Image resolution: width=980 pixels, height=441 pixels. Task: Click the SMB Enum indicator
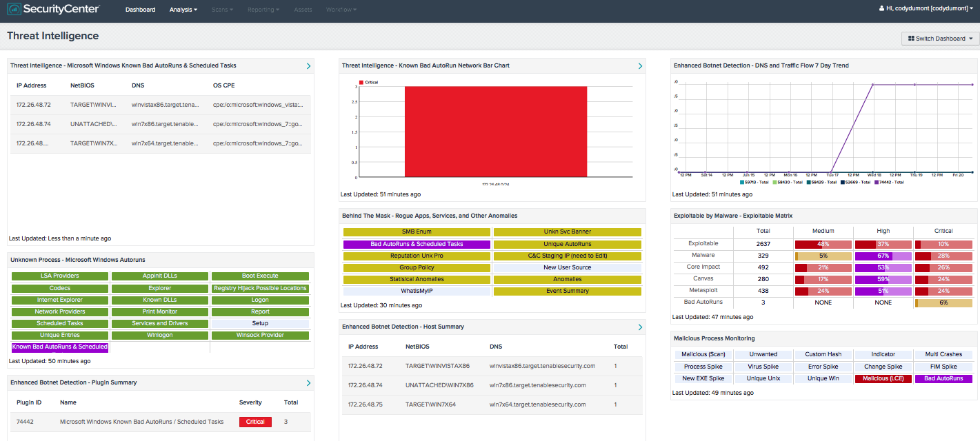point(417,232)
